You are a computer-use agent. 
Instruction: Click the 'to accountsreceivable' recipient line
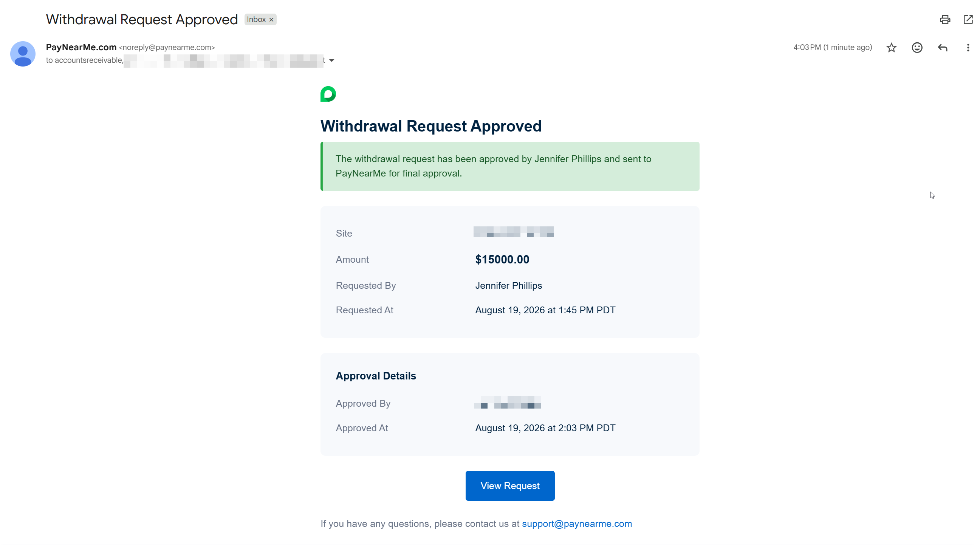[84, 60]
